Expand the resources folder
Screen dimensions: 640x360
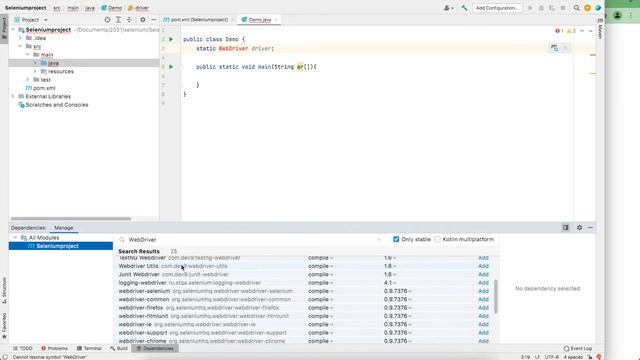pos(35,71)
